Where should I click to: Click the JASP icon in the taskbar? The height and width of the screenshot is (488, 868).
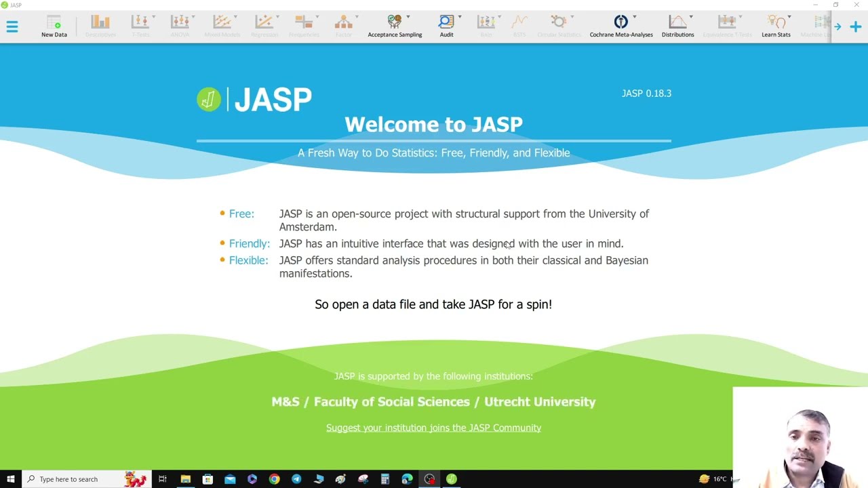point(452,479)
